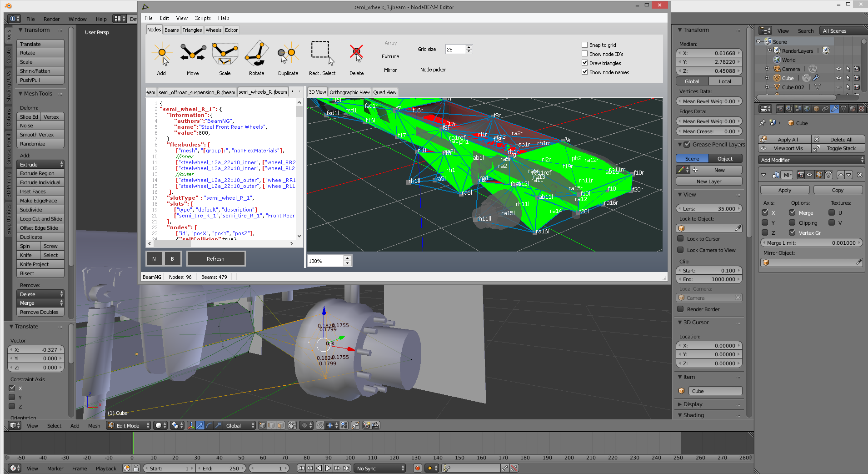This screenshot has height=474, width=868.
Task: Click the Merge Limit slider field
Action: [811, 243]
